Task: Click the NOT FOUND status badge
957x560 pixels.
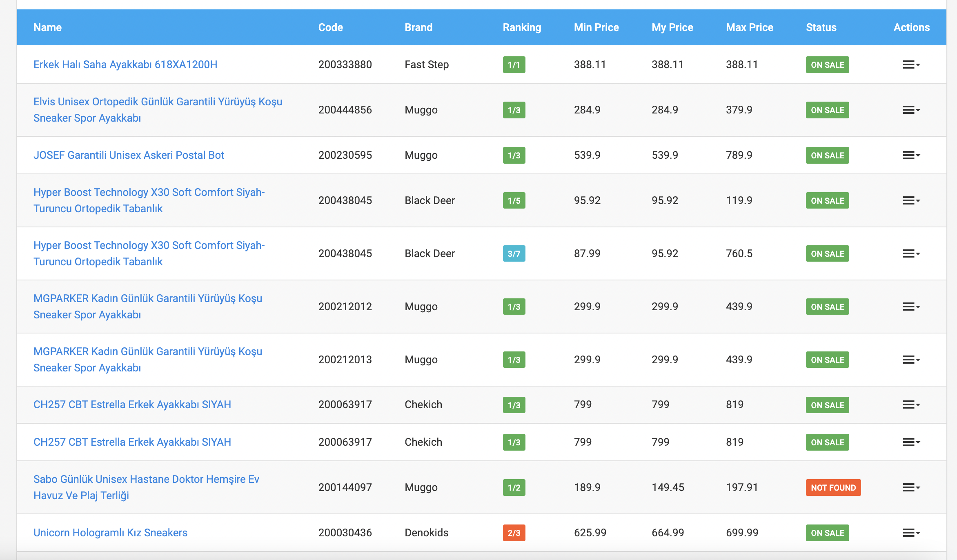Action: click(833, 487)
